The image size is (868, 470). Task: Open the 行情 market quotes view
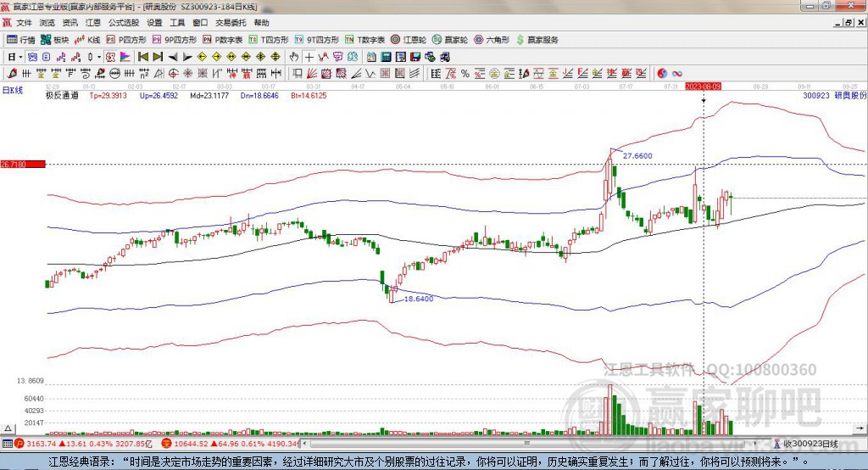(x=21, y=40)
